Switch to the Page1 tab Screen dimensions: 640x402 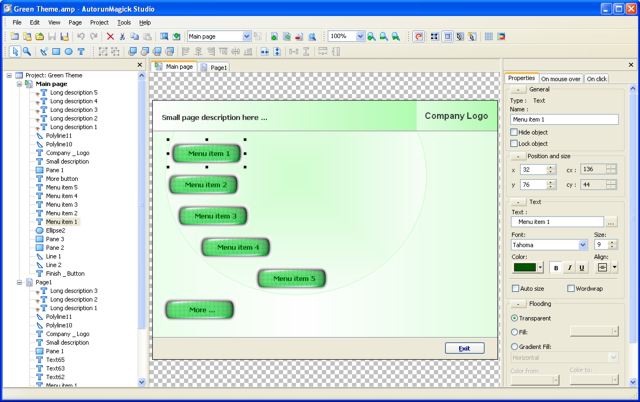[x=214, y=67]
